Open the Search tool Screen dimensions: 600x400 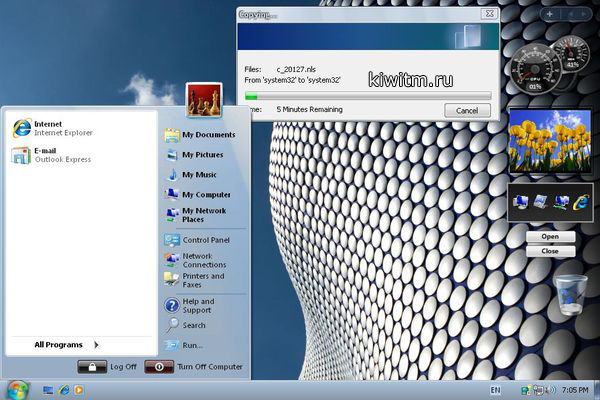[x=186, y=325]
